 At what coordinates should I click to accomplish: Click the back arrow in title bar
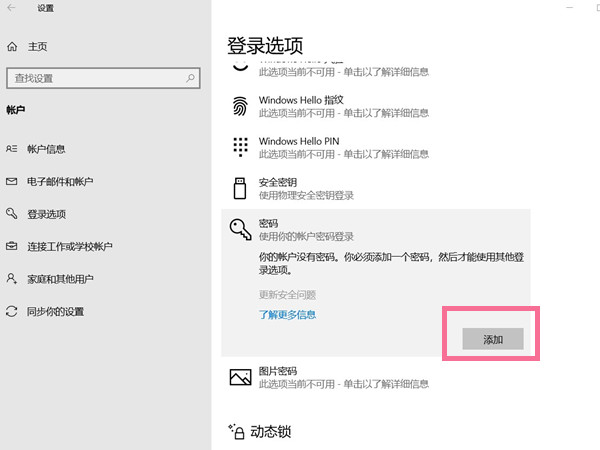coord(13,8)
